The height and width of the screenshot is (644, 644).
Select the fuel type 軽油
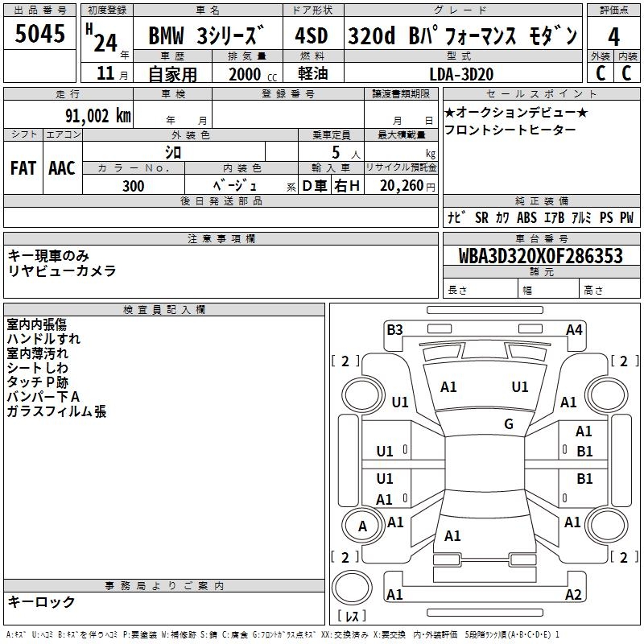pyautogui.click(x=313, y=73)
